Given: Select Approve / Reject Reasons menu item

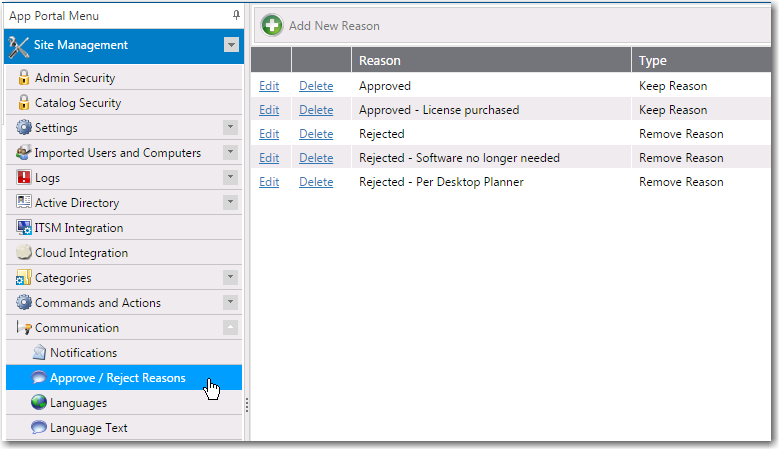Looking at the screenshot, I should 117,378.
